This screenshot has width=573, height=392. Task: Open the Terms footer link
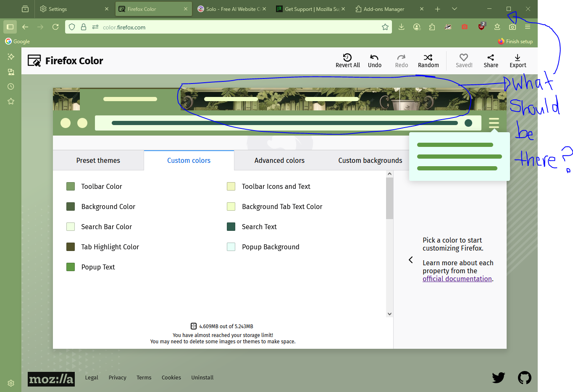tap(144, 377)
